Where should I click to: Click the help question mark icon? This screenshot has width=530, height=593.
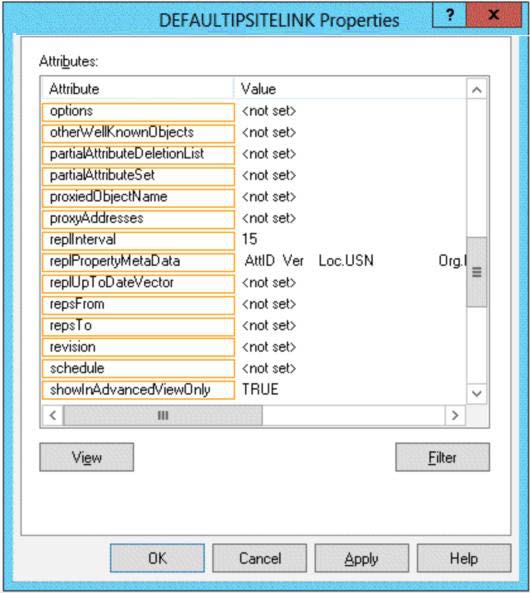coord(449,15)
